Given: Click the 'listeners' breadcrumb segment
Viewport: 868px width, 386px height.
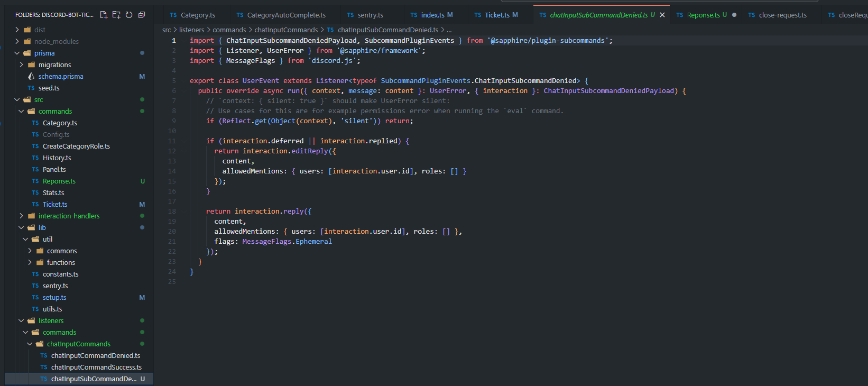Looking at the screenshot, I should coord(191,30).
